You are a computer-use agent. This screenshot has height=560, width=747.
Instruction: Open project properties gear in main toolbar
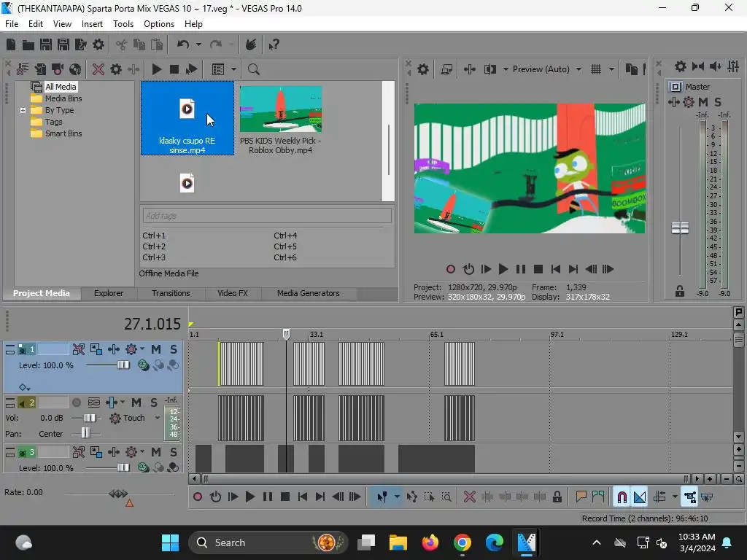point(98,44)
